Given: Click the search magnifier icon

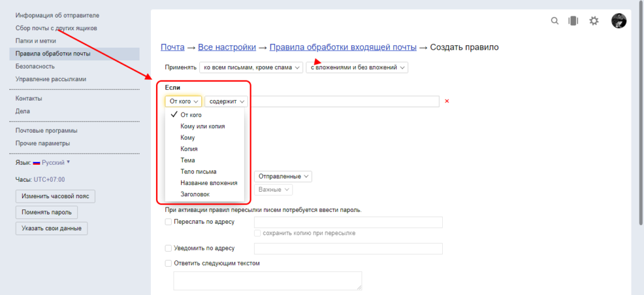Looking at the screenshot, I should [x=555, y=21].
